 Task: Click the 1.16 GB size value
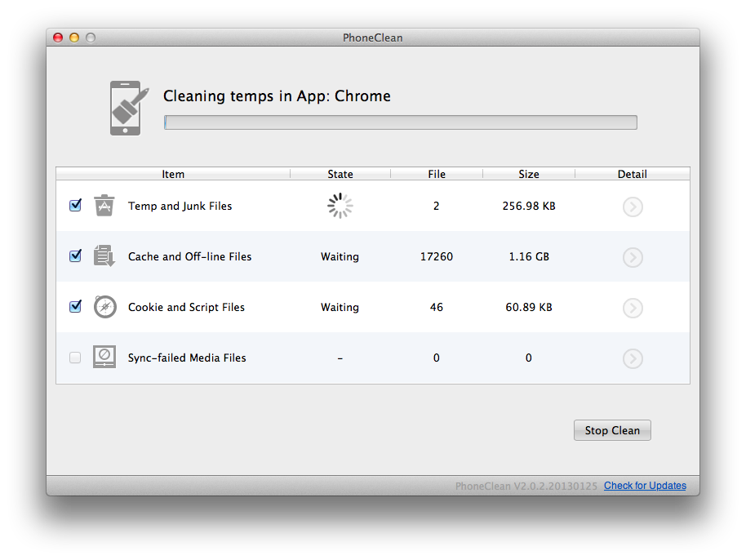tap(529, 256)
